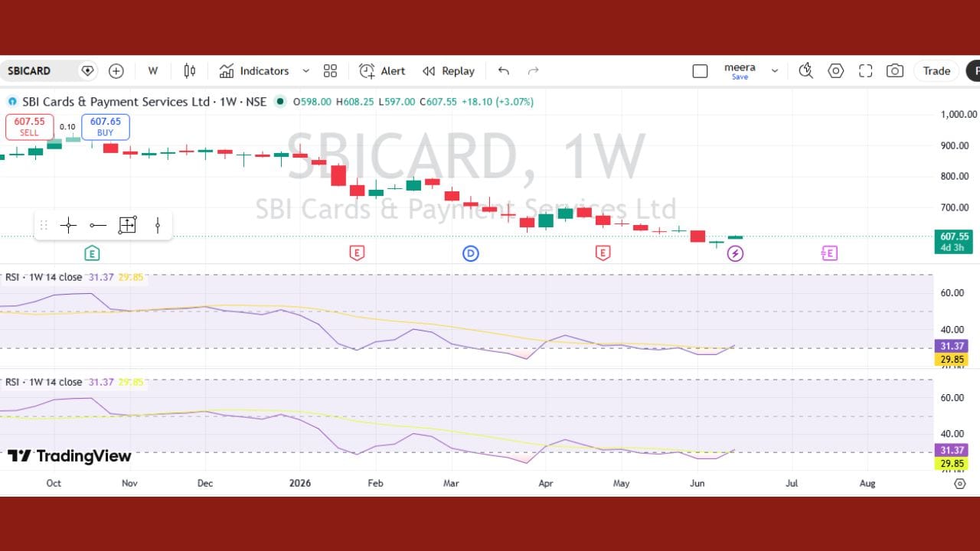The height and width of the screenshot is (551, 980).
Task: Open time axis settings gear icon
Action: coord(960,484)
